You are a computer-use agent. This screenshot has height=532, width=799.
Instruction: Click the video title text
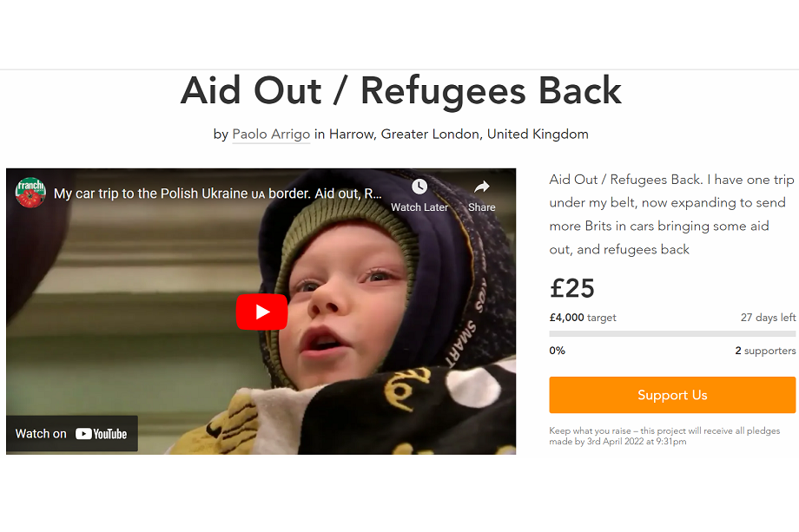[218, 194]
